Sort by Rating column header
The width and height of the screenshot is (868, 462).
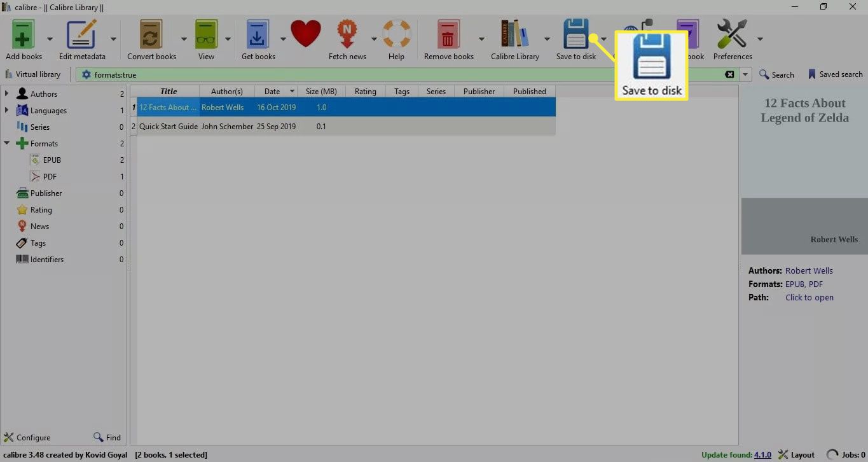(x=365, y=91)
